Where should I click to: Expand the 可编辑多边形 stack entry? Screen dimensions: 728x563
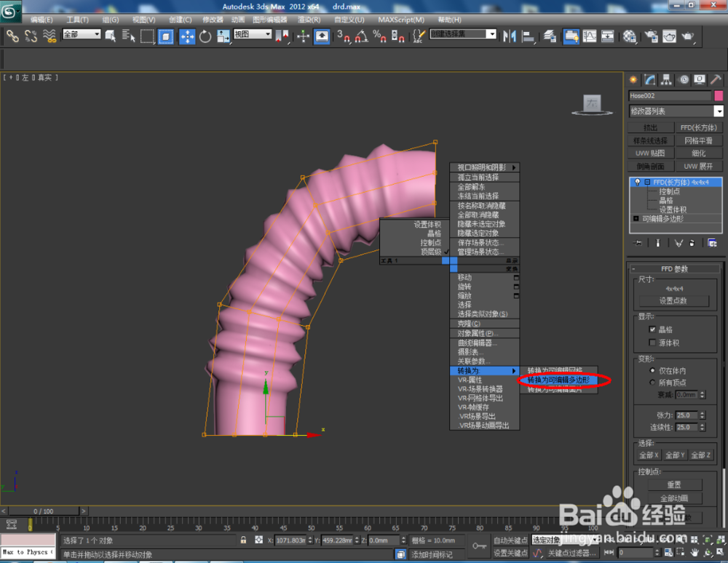pyautogui.click(x=636, y=218)
